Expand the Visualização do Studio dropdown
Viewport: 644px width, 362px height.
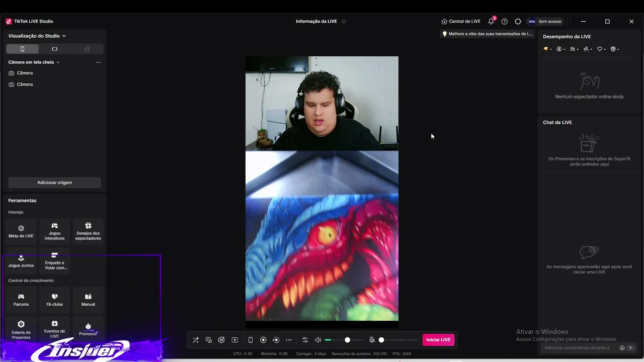(x=37, y=36)
